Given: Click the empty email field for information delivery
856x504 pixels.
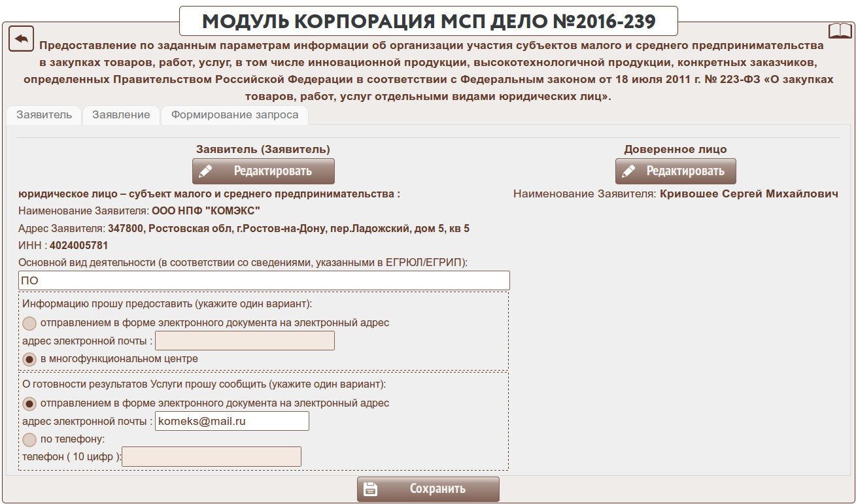Looking at the screenshot, I should point(245,341).
